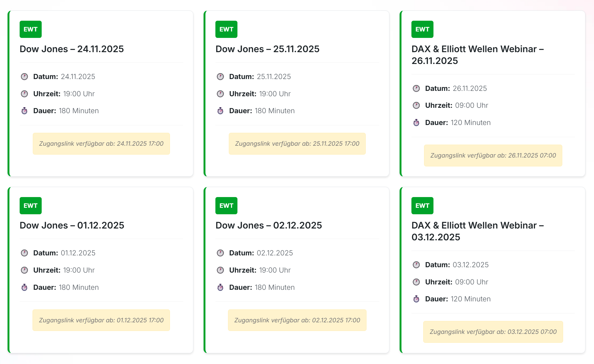Click clock icon beside Uhrzeit 09:00 on 26.11.2025 card
This screenshot has height=364, width=594.
pyautogui.click(x=416, y=105)
